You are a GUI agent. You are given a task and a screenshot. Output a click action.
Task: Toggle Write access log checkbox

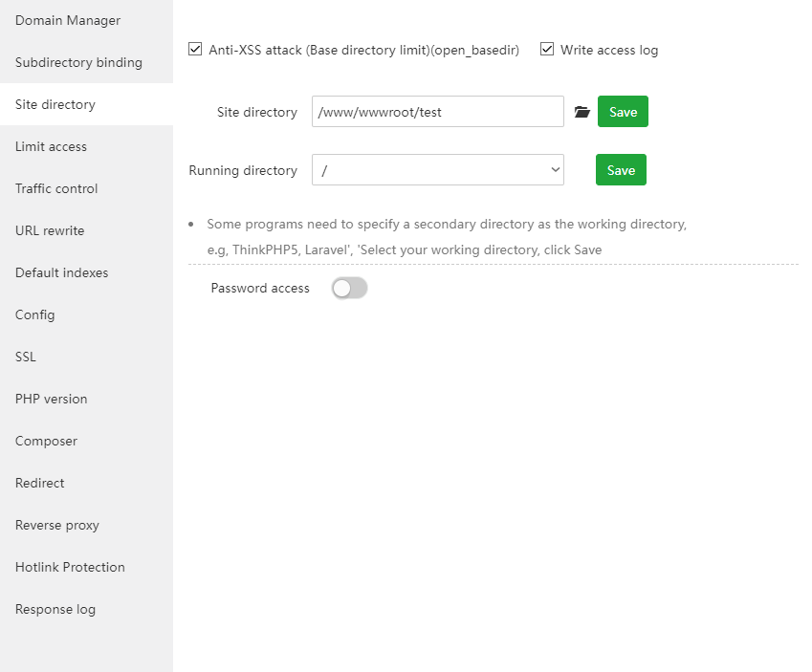[x=547, y=50]
